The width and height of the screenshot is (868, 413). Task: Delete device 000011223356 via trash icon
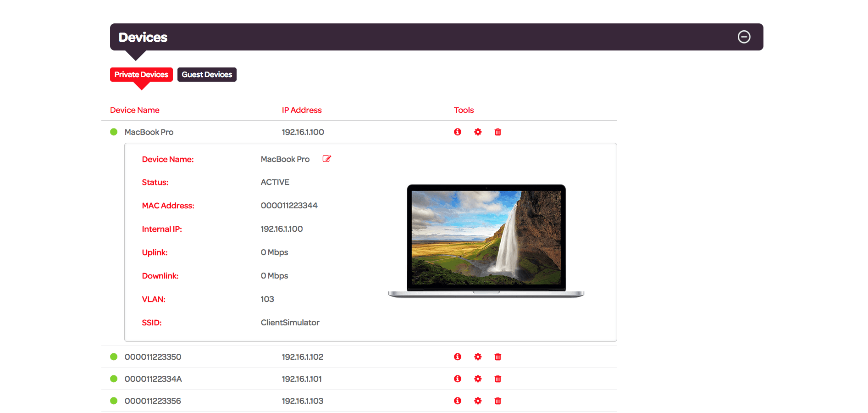pos(498,401)
